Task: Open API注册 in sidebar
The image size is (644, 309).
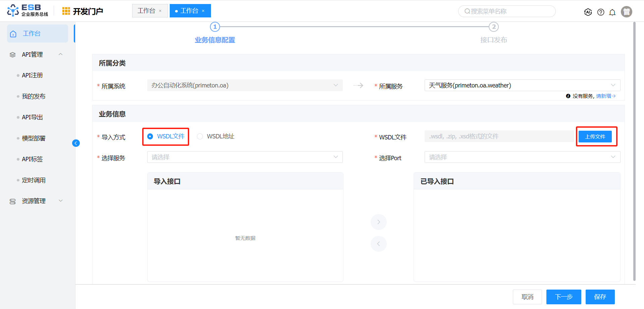Action: 32,75
